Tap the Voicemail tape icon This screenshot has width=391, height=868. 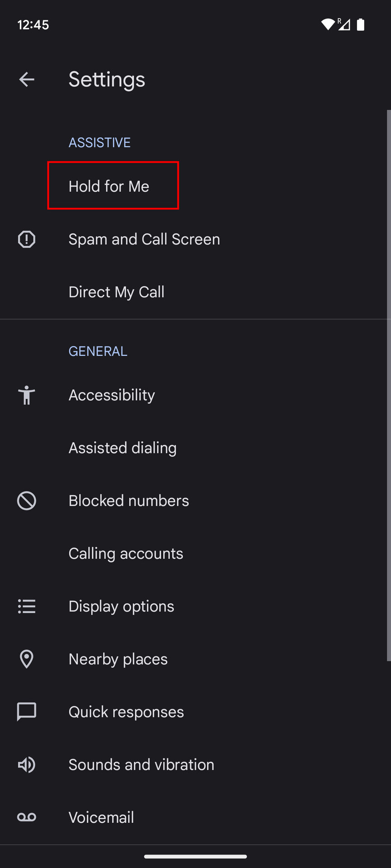coord(27,817)
